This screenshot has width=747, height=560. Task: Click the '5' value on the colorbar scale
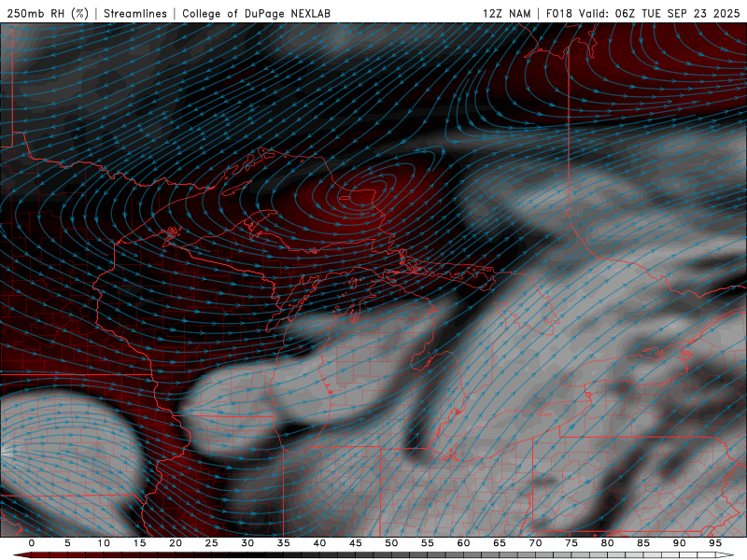67,543
